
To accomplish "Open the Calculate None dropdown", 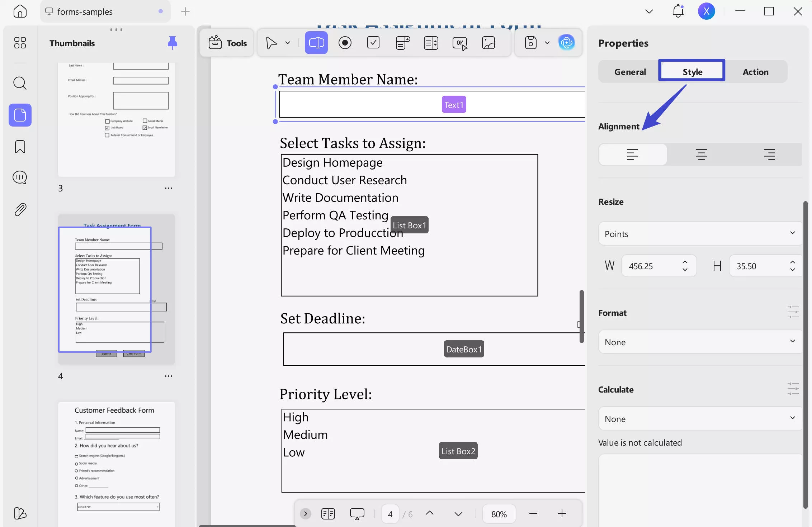I will point(699,418).
